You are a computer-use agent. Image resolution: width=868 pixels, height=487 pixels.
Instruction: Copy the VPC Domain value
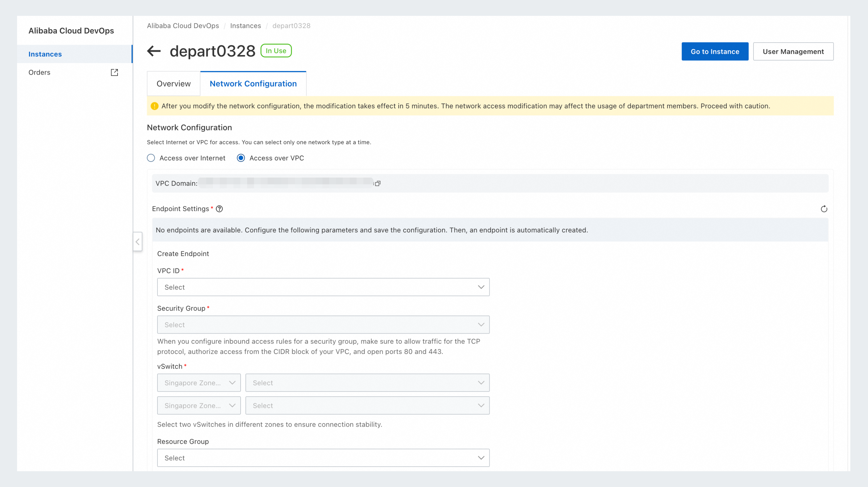click(x=378, y=184)
